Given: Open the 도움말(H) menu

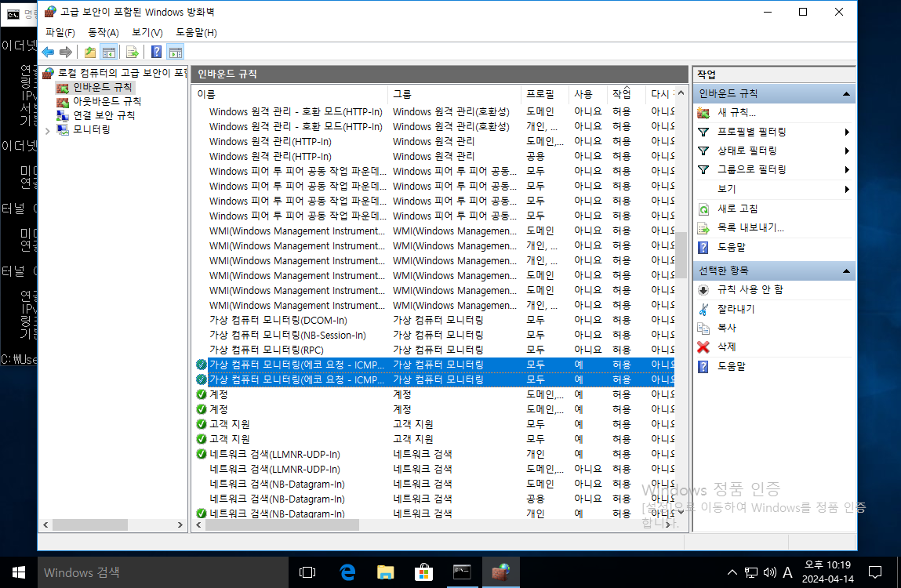Looking at the screenshot, I should (x=196, y=33).
